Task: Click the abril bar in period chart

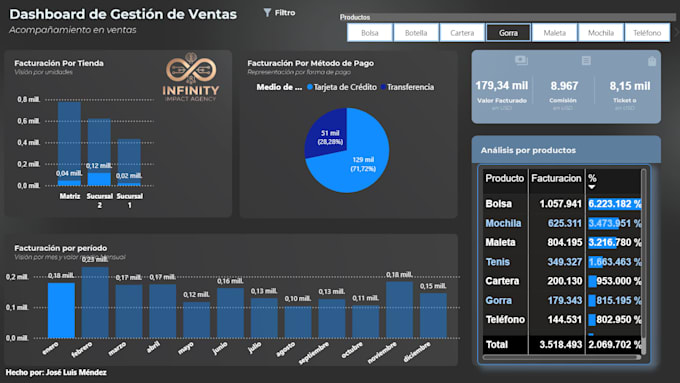Action: (x=163, y=311)
